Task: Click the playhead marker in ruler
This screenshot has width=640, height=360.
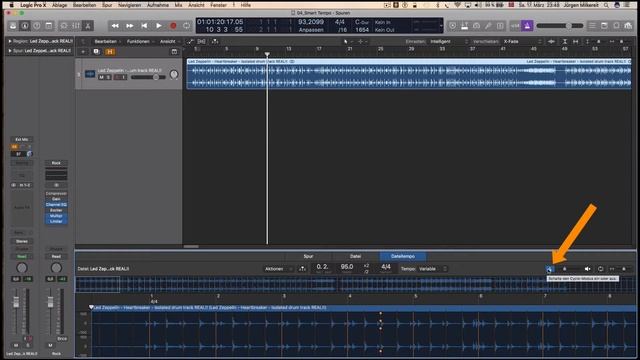Action: 267,54
